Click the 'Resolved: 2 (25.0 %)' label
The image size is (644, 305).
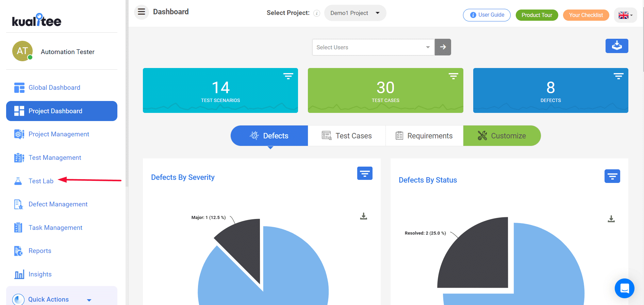[x=425, y=233]
